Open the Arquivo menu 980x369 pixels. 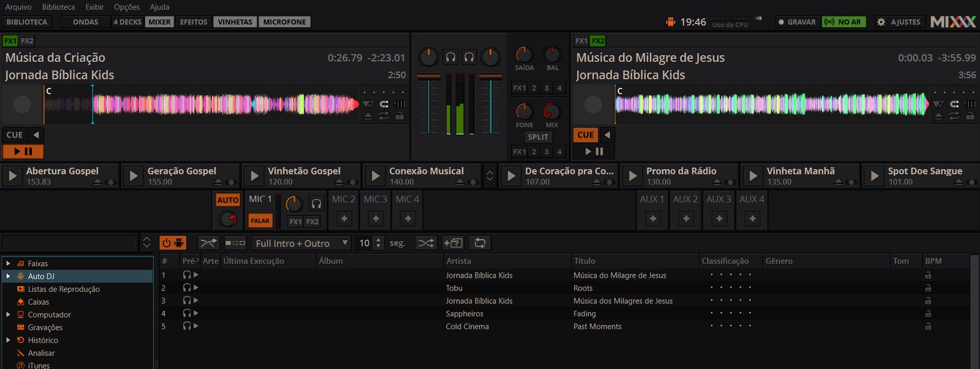(x=18, y=7)
